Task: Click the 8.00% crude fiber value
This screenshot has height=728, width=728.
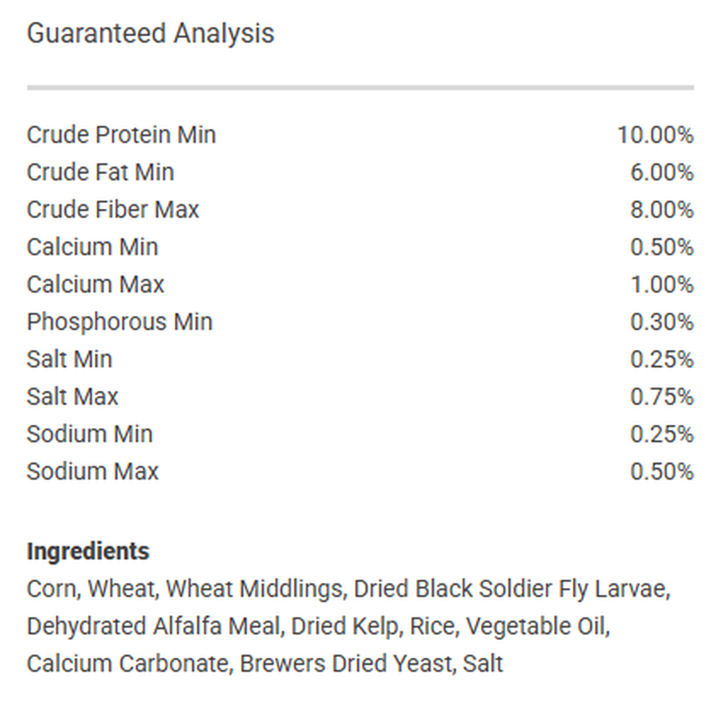Action: point(662,210)
